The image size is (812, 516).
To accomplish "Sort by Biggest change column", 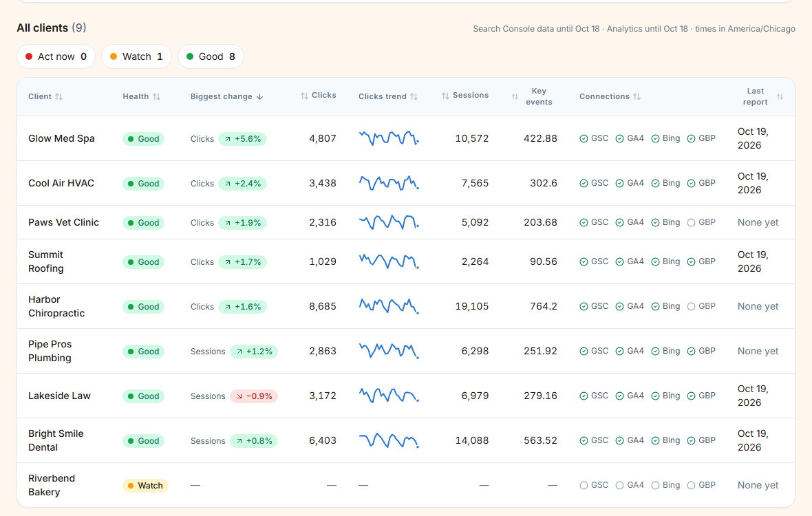I will tap(227, 97).
